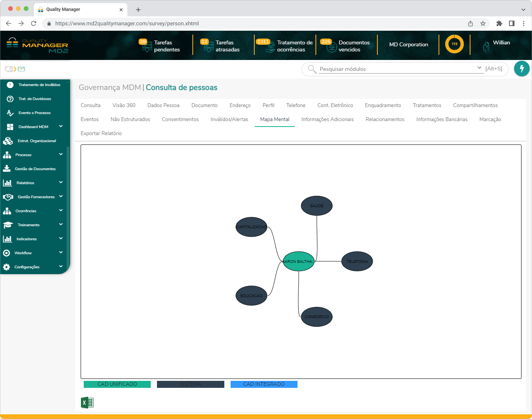Open Tratamento de ocorrências icon
Viewport: 532px width, 419px height.
click(x=270, y=46)
